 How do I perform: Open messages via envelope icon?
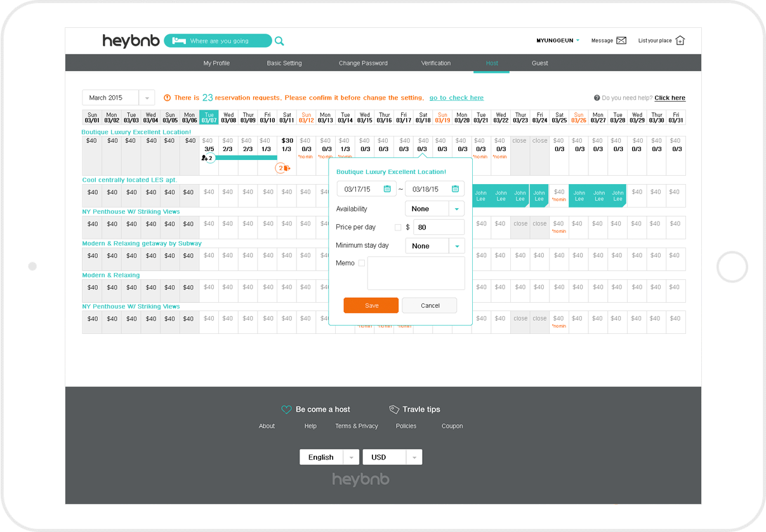621,41
